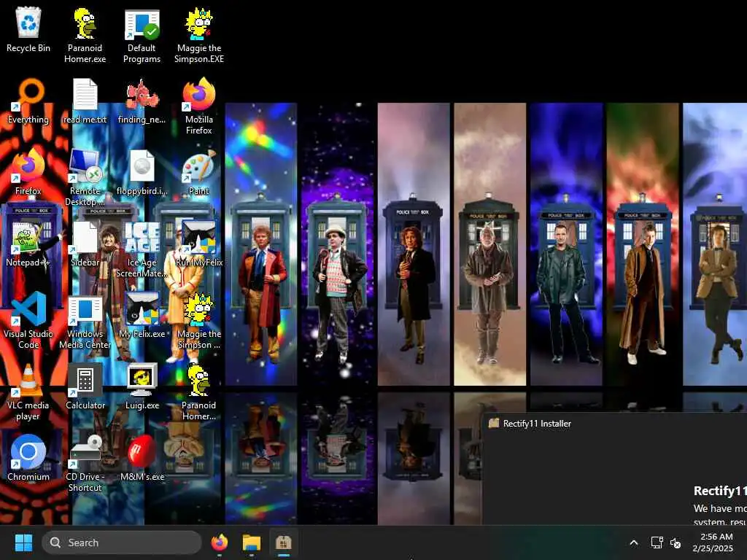Viewport: 747px width, 560px height.
Task: Open the Visual Studio Code shortcut
Action: [x=28, y=320]
